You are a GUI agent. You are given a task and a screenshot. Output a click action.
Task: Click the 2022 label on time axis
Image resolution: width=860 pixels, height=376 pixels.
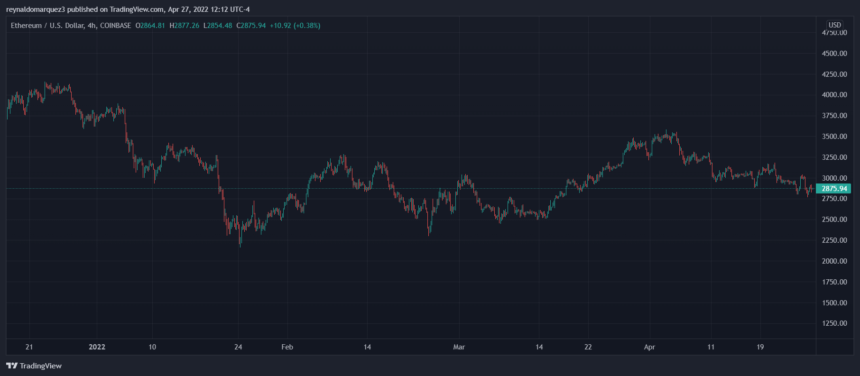pyautogui.click(x=97, y=347)
